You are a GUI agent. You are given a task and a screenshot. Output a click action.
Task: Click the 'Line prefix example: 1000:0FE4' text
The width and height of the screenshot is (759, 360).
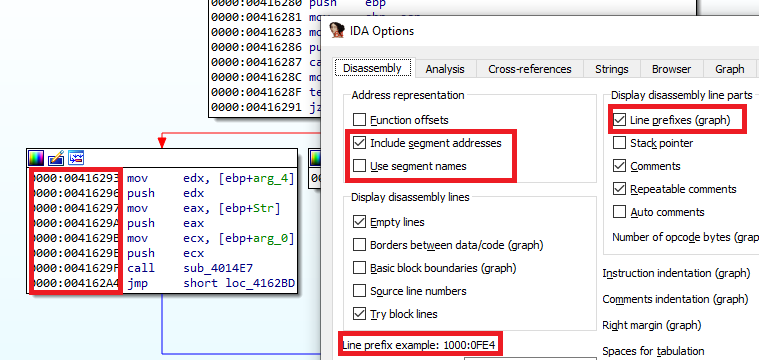pos(419,345)
